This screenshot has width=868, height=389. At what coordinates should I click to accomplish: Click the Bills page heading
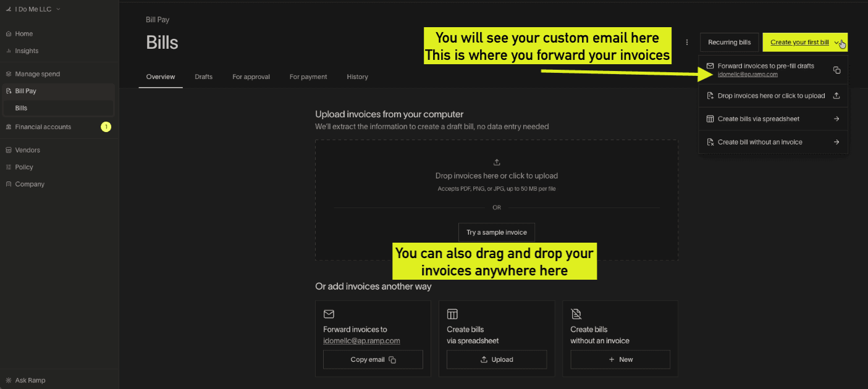point(162,42)
